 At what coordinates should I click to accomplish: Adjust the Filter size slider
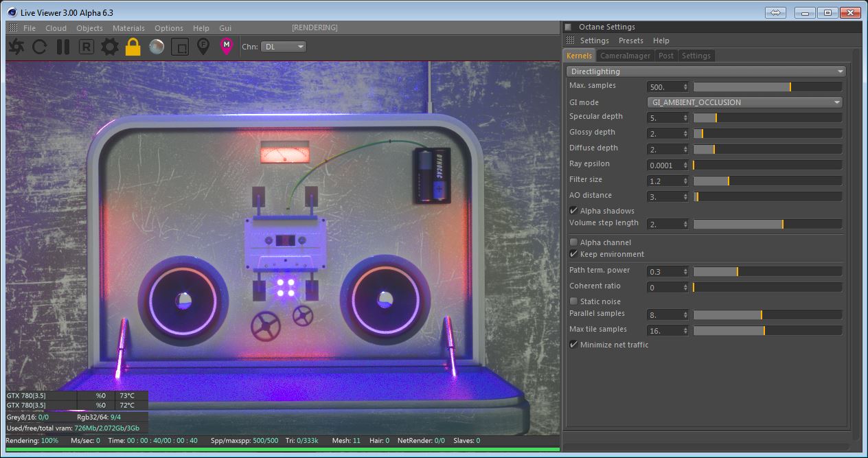[768, 181]
